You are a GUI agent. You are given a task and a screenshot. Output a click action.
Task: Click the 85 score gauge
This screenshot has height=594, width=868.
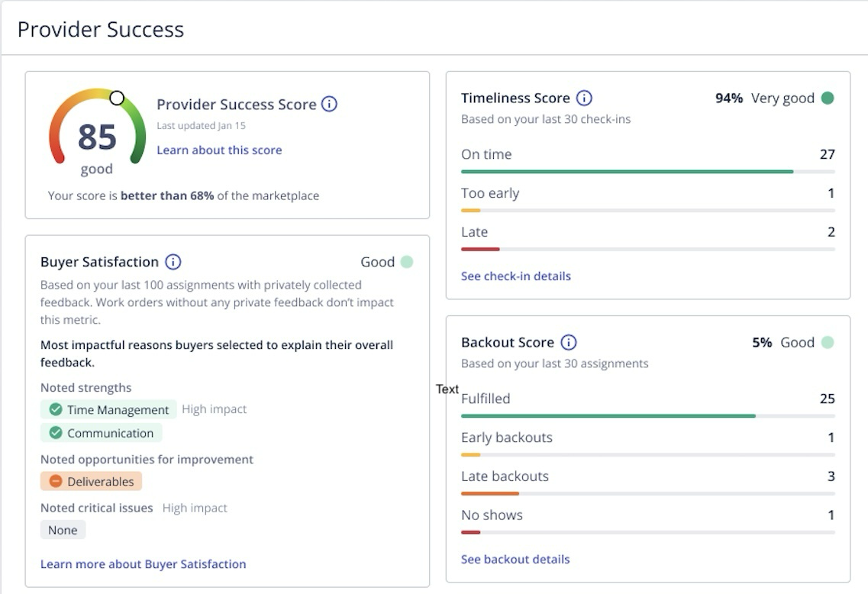[x=98, y=128]
